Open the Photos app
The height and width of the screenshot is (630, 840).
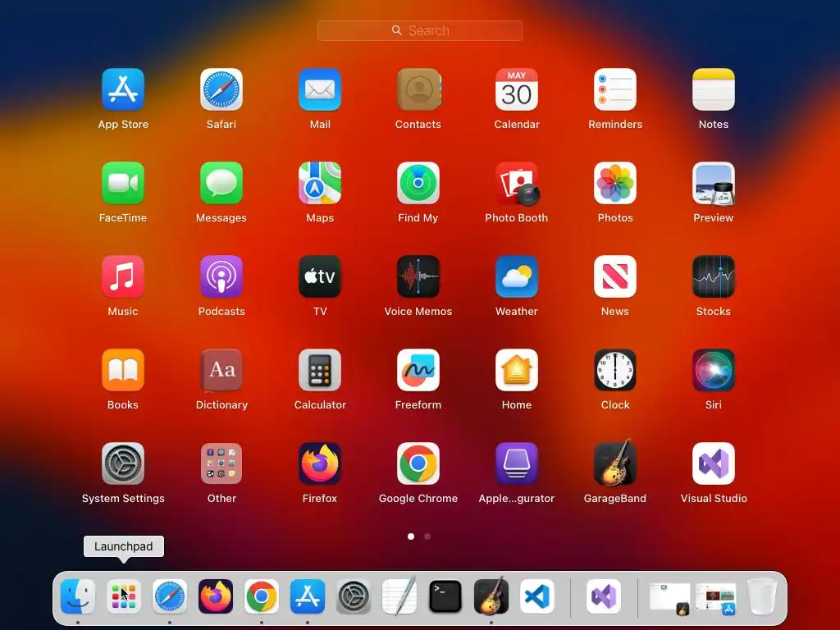coord(615,183)
